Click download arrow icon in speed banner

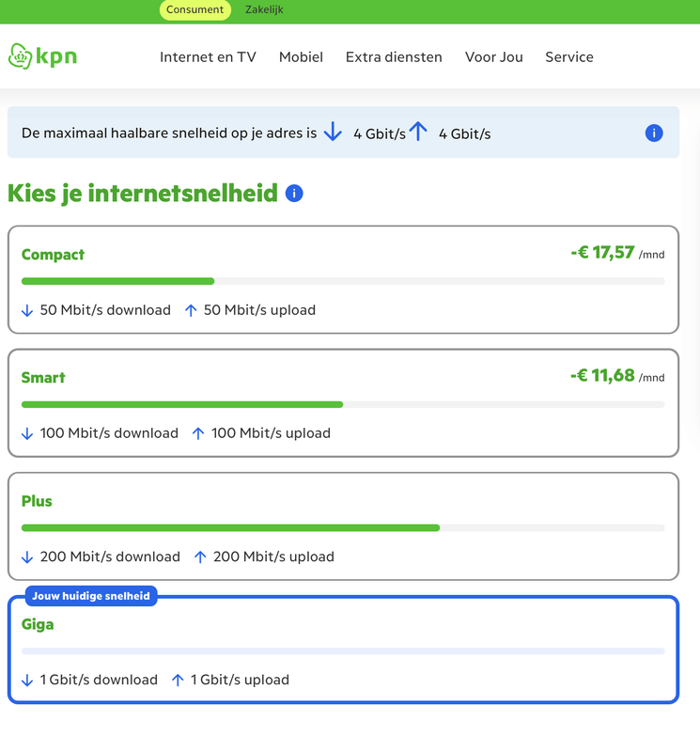tap(333, 133)
